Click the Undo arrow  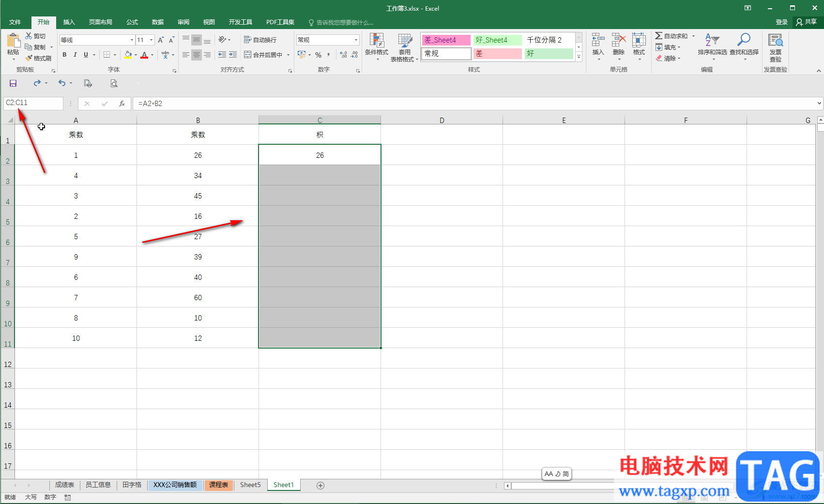(62, 83)
